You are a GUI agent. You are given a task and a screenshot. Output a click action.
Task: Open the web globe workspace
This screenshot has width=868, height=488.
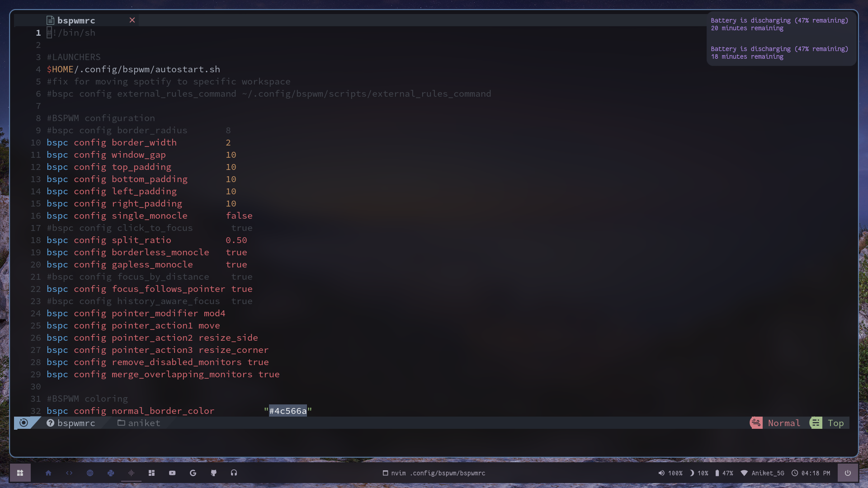(x=90, y=473)
